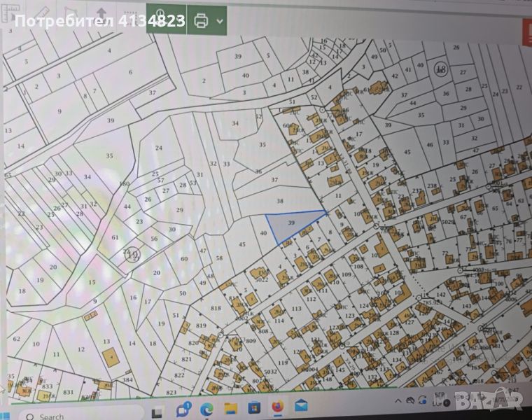Viewport: 532px width, 420px height.
Task: Click parcel 5022 with the building
Action: tap(262, 279)
